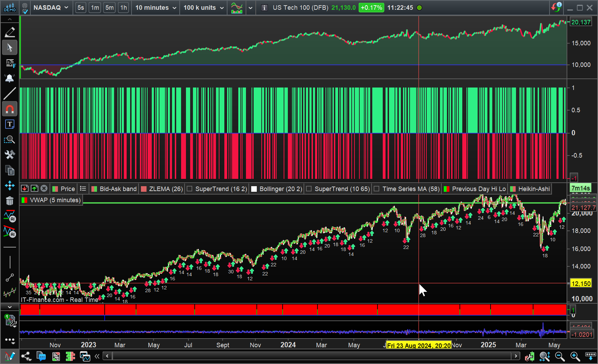The width and height of the screenshot is (598, 364).
Task: Open the alert bell tool
Action: [x=10, y=78]
